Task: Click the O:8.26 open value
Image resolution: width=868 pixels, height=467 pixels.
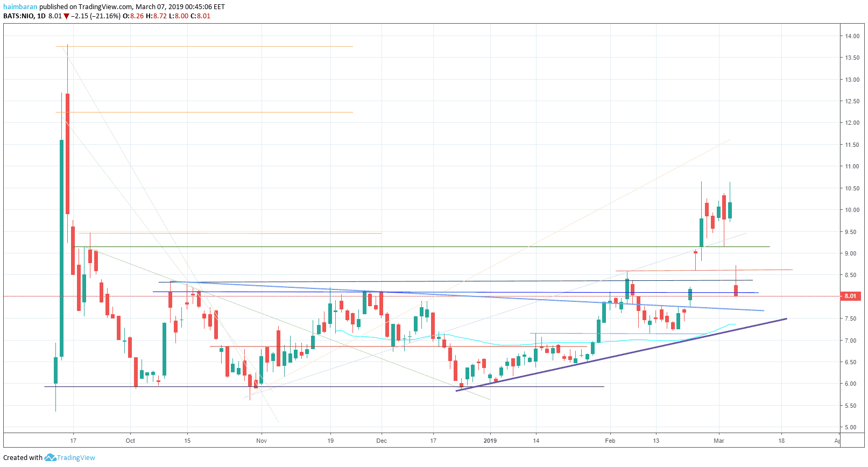Action: [x=133, y=16]
